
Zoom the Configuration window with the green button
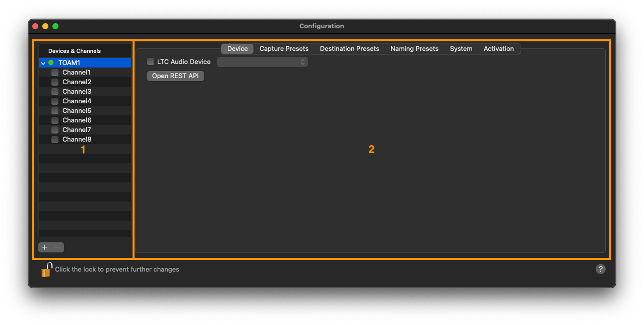point(55,26)
